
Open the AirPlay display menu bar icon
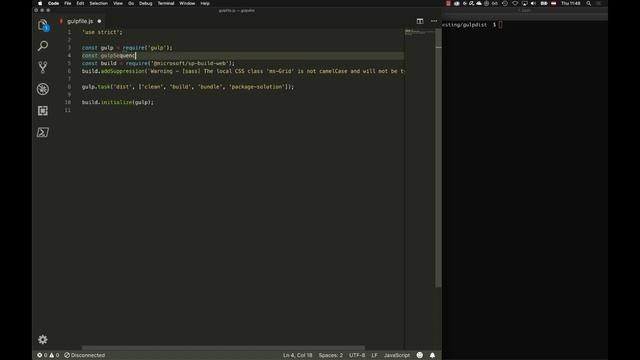click(x=524, y=3)
